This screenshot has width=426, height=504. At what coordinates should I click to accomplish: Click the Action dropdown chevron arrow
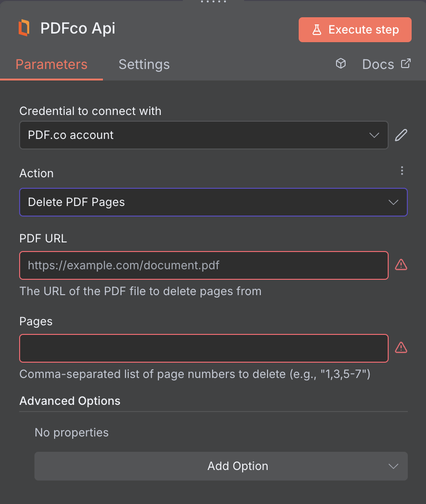(x=393, y=202)
